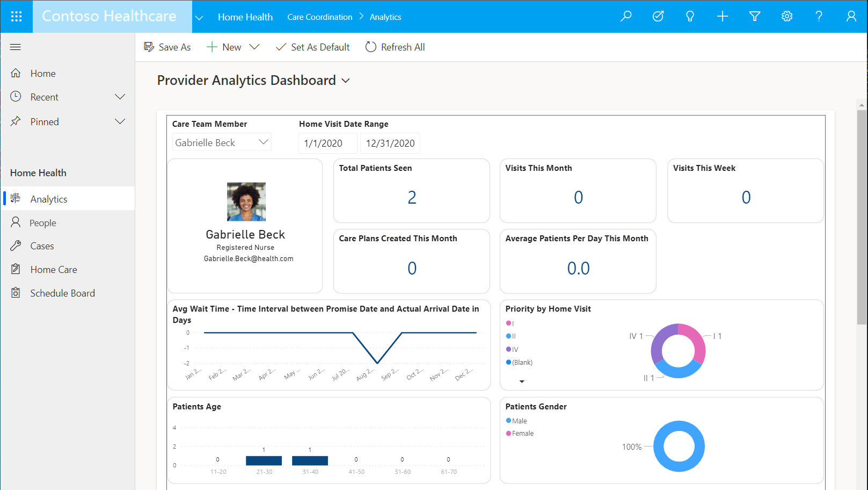Expand the Provider Analytics Dashboard selector

tap(346, 80)
